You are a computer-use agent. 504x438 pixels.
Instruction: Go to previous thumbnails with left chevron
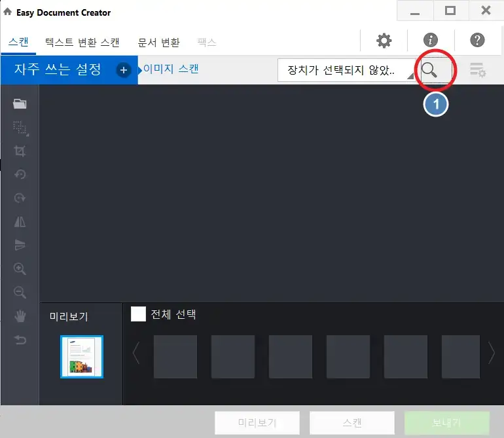(x=136, y=353)
